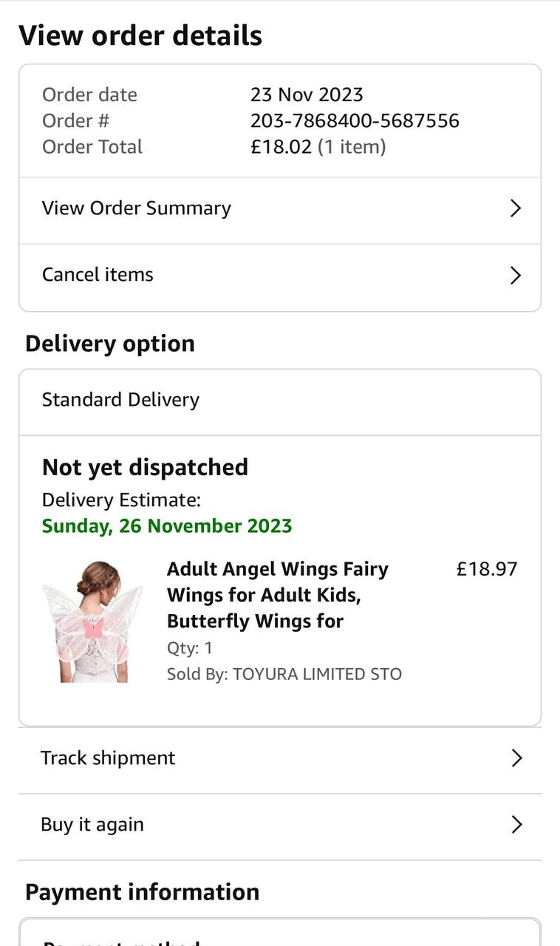Click the £18.02 order total
The height and width of the screenshot is (946, 560).
click(281, 146)
